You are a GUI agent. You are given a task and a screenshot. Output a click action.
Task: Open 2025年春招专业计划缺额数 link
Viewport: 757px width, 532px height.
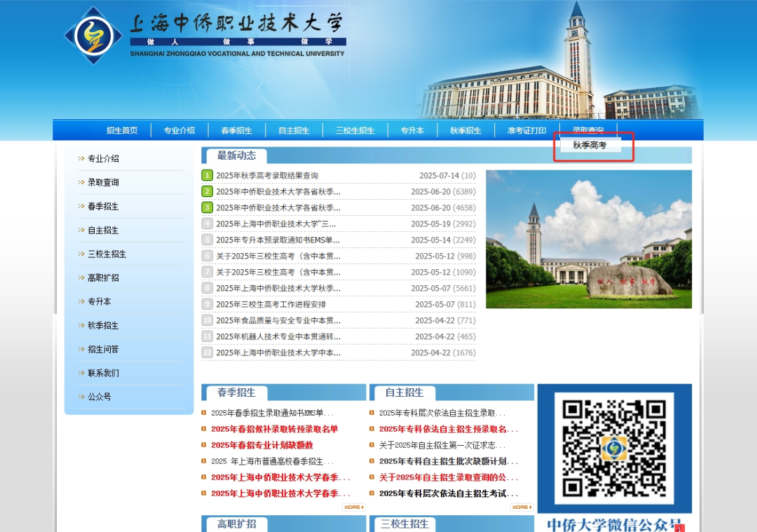262,444
